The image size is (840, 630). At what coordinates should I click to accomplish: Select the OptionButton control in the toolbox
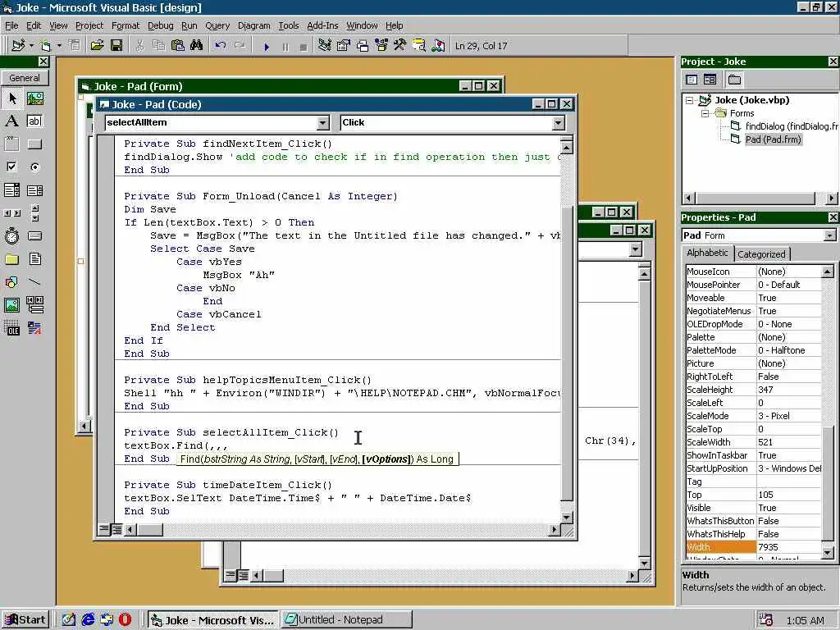[x=34, y=167]
